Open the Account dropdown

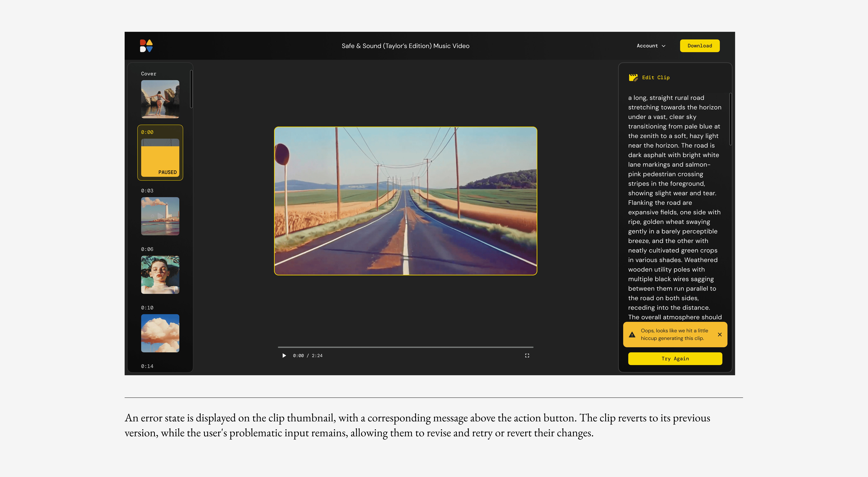651,46
